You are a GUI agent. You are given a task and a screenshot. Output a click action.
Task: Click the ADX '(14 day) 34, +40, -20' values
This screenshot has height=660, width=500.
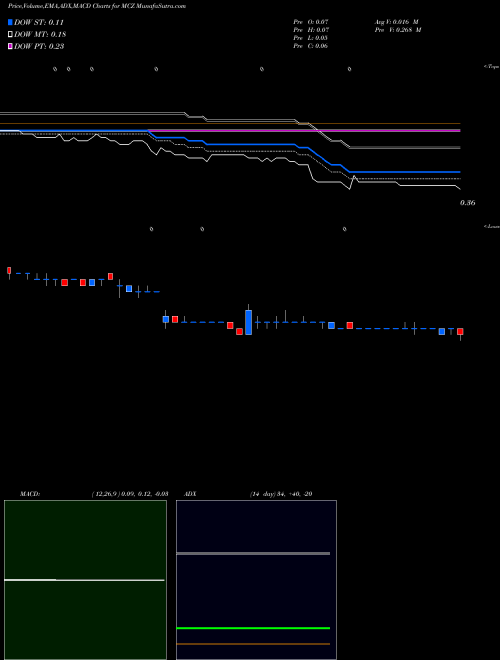tap(281, 494)
